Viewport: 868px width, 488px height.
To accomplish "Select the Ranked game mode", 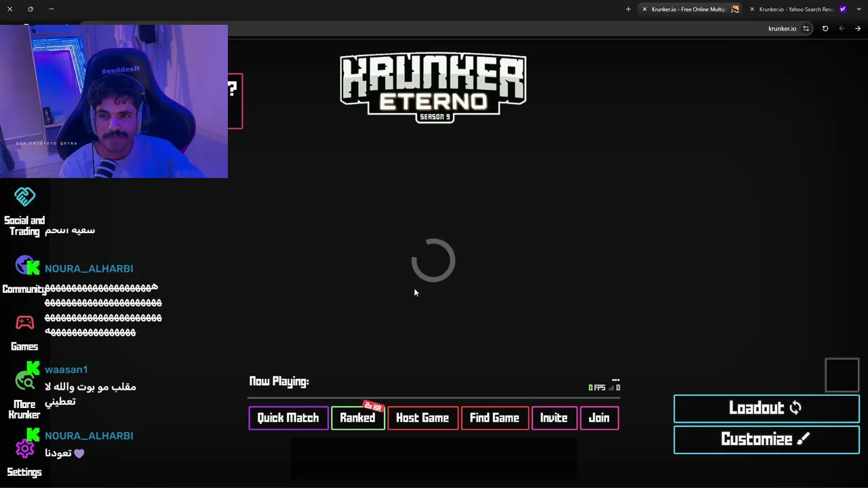I will (x=357, y=418).
